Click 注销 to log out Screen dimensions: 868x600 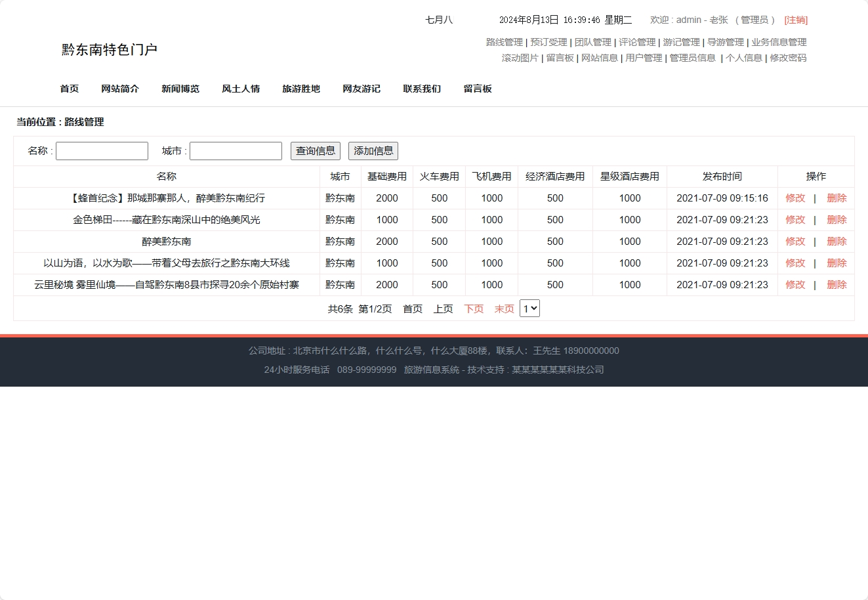point(796,20)
